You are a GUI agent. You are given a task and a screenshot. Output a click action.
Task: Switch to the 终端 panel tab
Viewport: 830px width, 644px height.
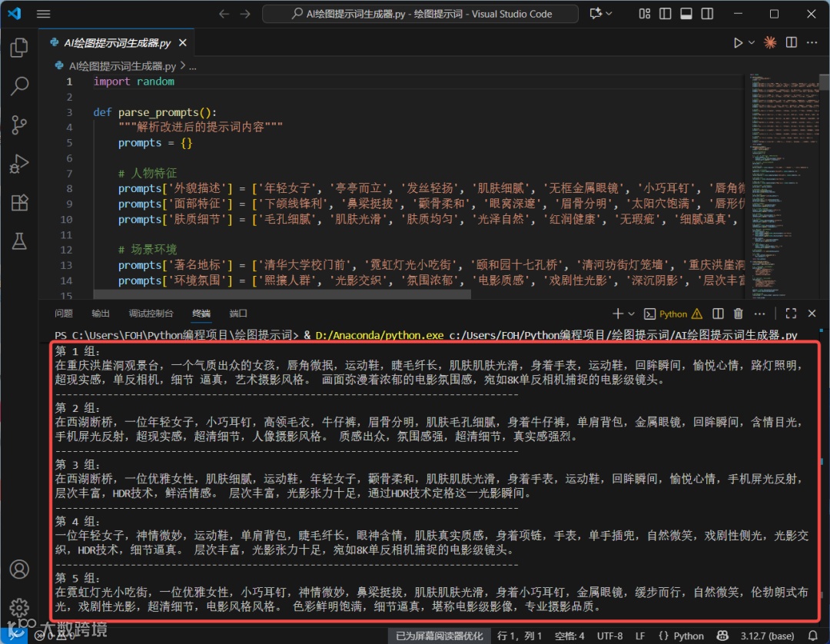[201, 314]
